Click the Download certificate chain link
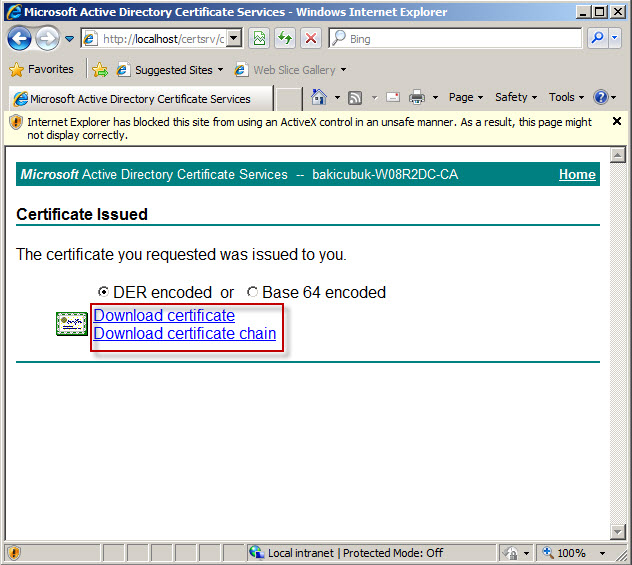632x565 pixels. [x=185, y=333]
